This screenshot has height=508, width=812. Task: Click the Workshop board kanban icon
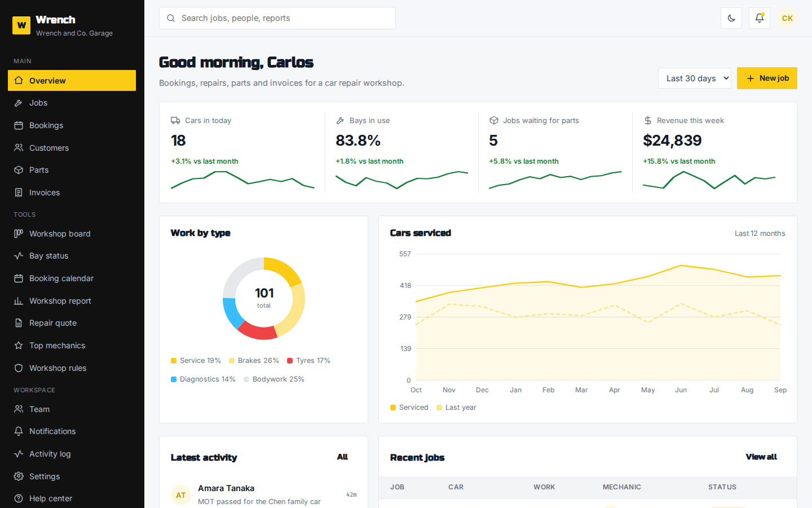point(19,234)
